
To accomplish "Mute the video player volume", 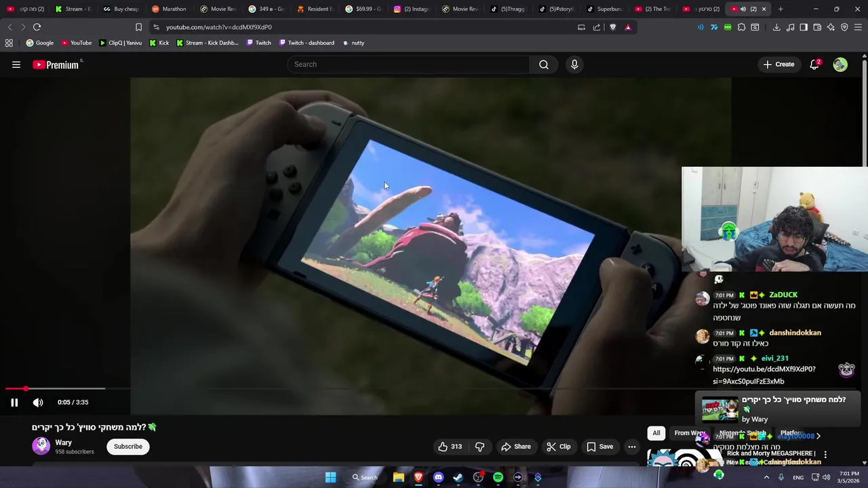I will pyautogui.click(x=38, y=402).
